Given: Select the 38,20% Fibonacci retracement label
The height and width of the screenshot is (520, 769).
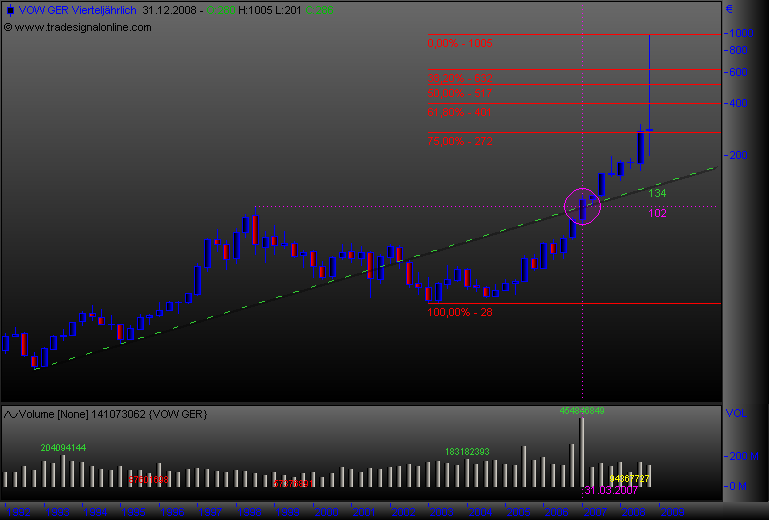Looking at the screenshot, I should point(460,77).
